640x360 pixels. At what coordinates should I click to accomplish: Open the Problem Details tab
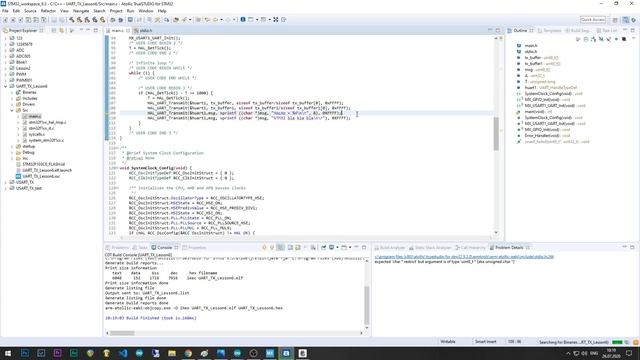tap(509, 247)
